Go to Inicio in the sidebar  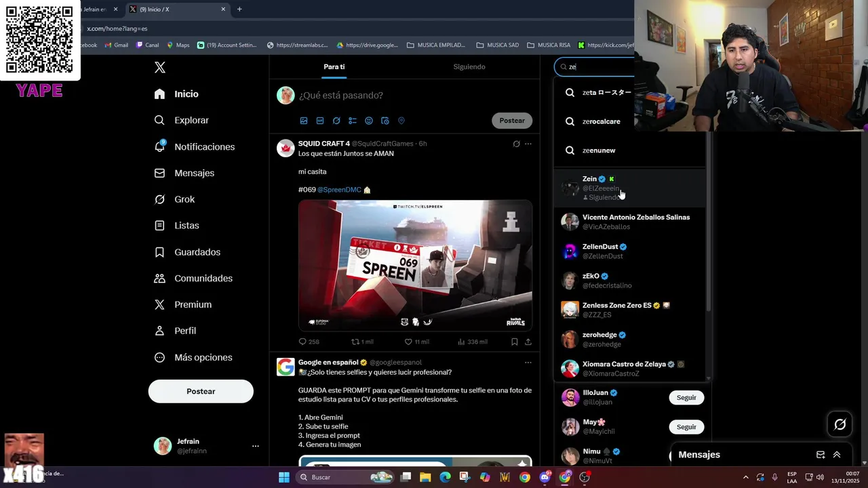tap(176, 94)
